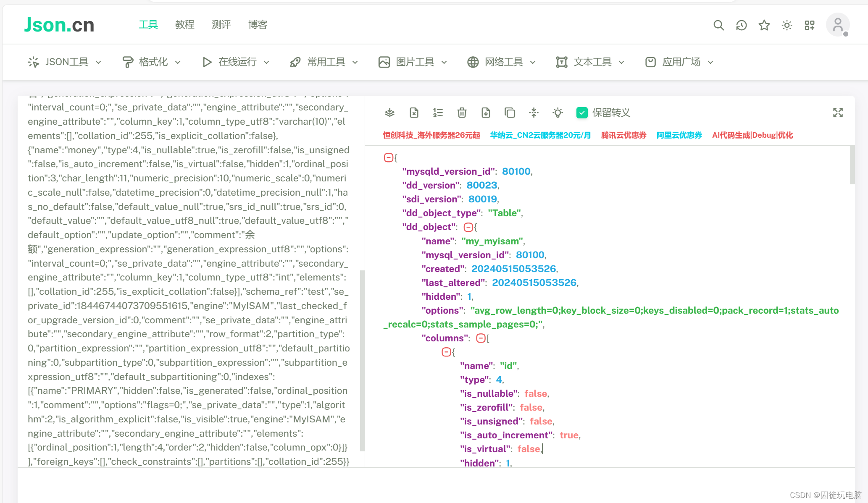Toggle the 保留转义 checkbox
868x503 pixels.
[x=582, y=113]
